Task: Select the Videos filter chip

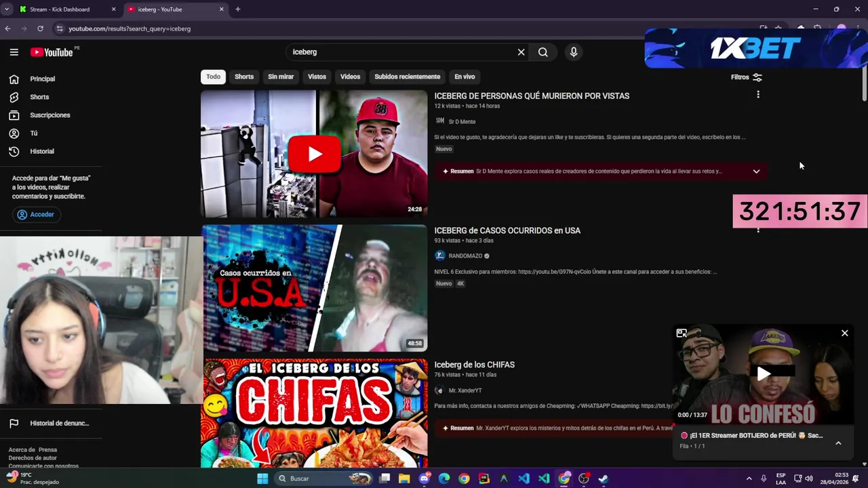Action: point(350,77)
